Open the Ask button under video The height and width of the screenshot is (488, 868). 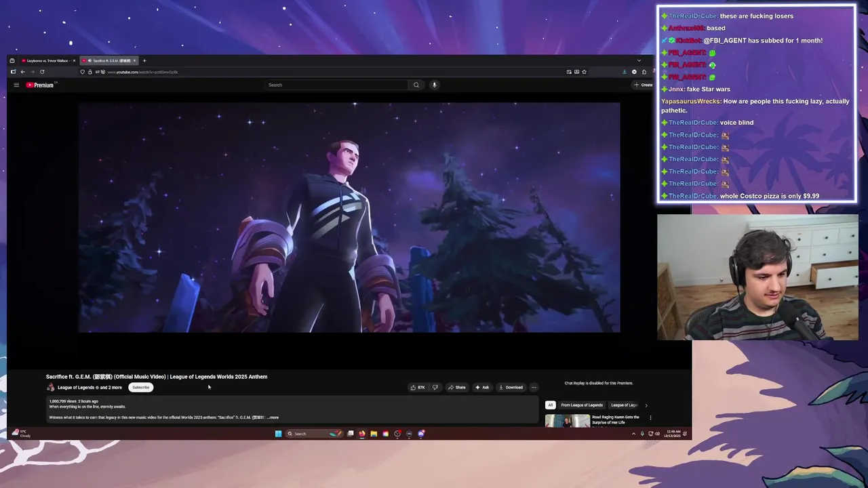(481, 387)
